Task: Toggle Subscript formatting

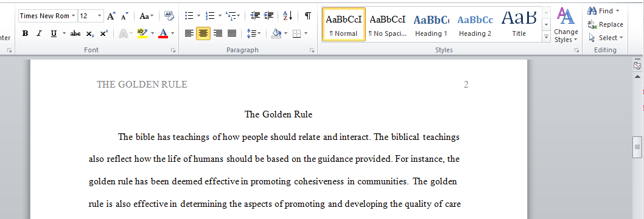Action: [x=89, y=33]
